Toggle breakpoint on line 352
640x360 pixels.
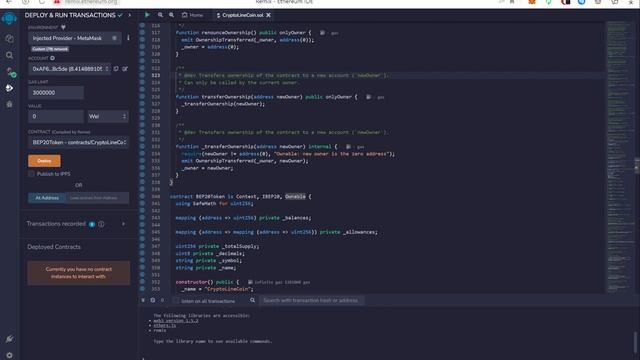[142, 282]
